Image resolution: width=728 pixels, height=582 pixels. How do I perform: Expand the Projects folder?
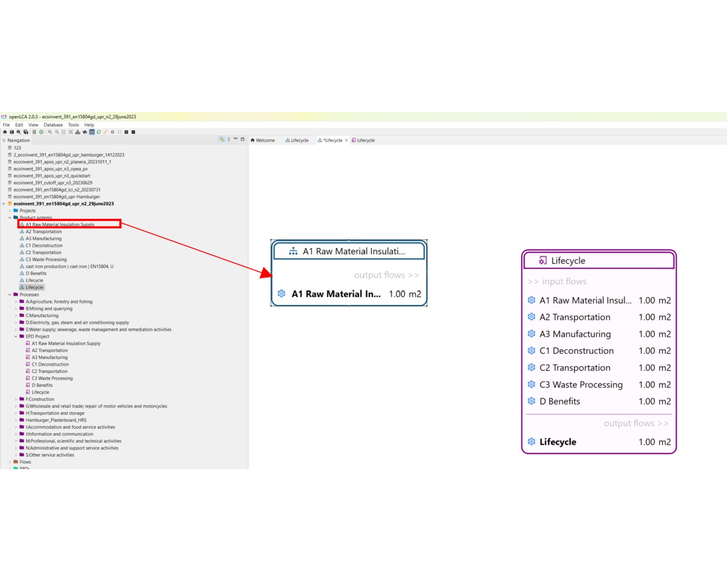(10, 211)
